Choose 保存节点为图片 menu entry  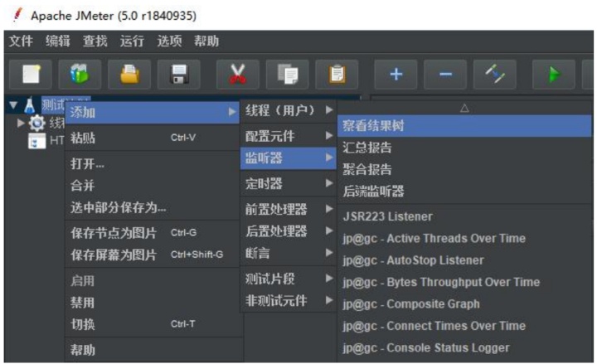coord(153,233)
